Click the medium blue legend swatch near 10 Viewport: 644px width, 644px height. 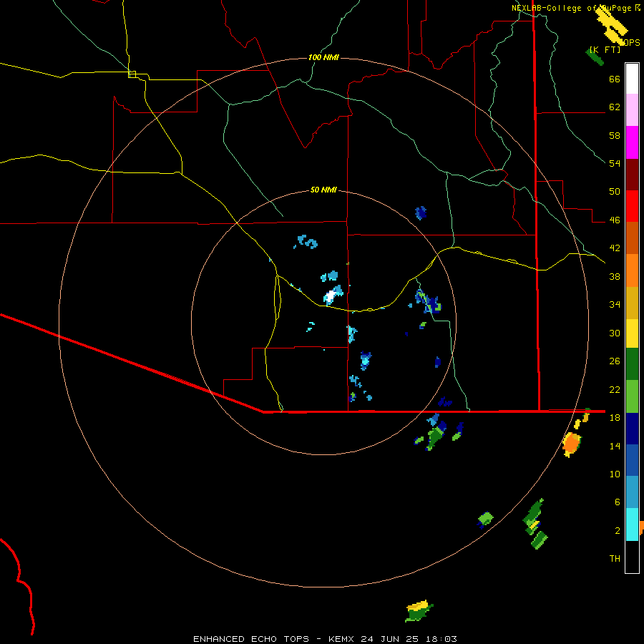[x=632, y=460]
